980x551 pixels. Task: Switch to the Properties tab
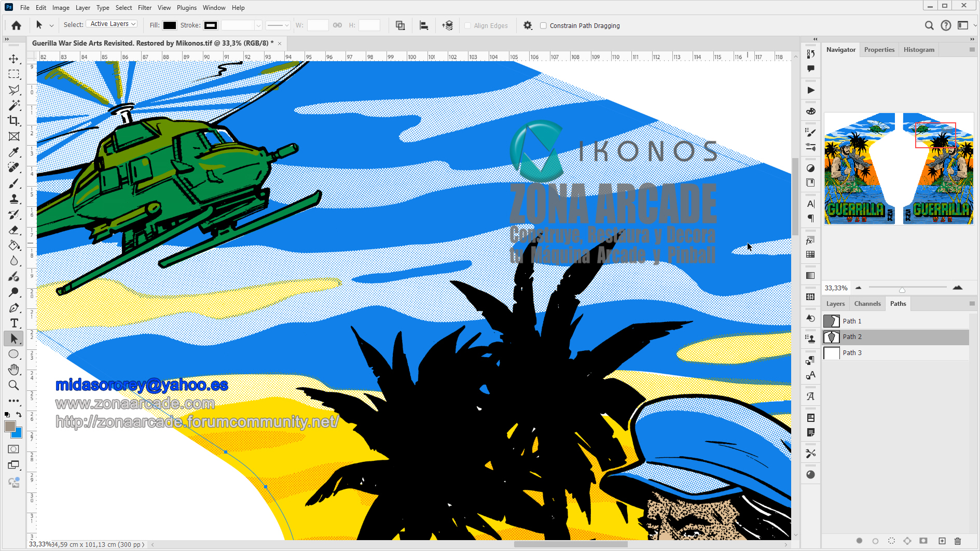879,50
